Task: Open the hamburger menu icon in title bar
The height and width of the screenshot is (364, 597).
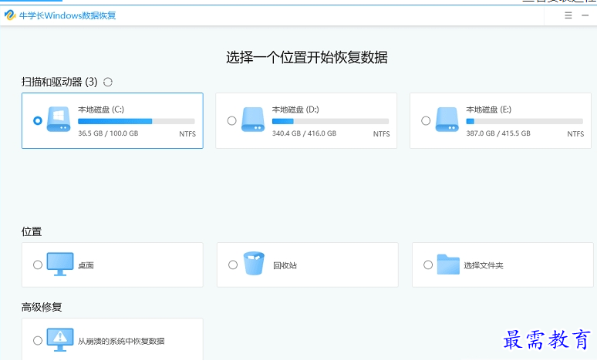Action: point(568,15)
